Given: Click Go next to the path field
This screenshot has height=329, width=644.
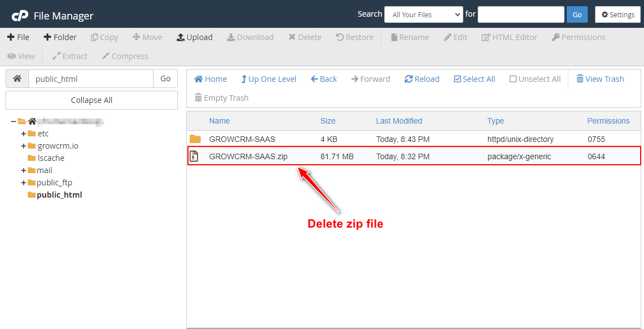Looking at the screenshot, I should coord(166,78).
